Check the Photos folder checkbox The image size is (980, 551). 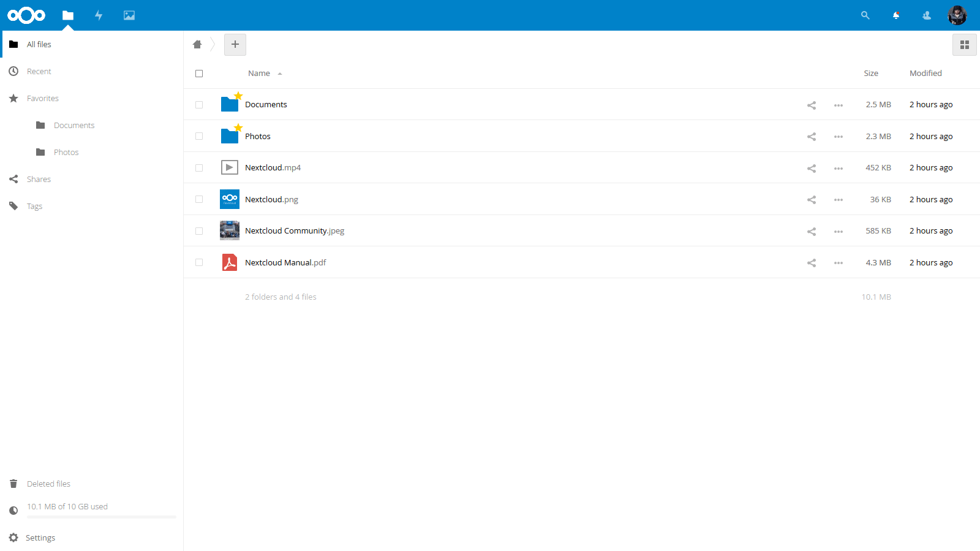199,136
